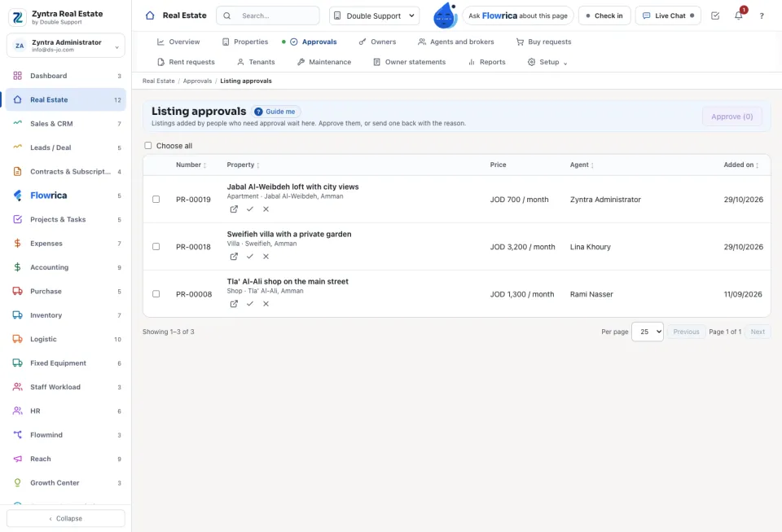Screen dimensions: 782x532
Task: Reject the Jabal Al-Weibdeh loft listing
Action: tap(266, 209)
